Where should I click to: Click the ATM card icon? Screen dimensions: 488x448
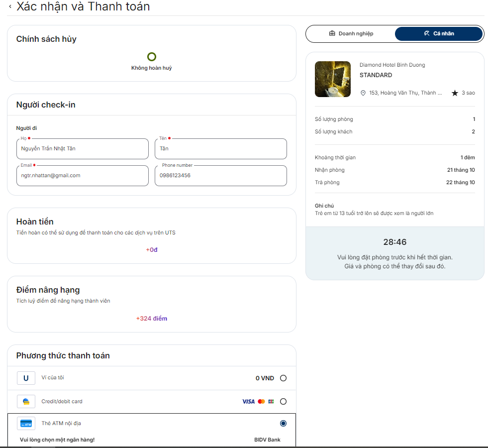tap(26, 424)
